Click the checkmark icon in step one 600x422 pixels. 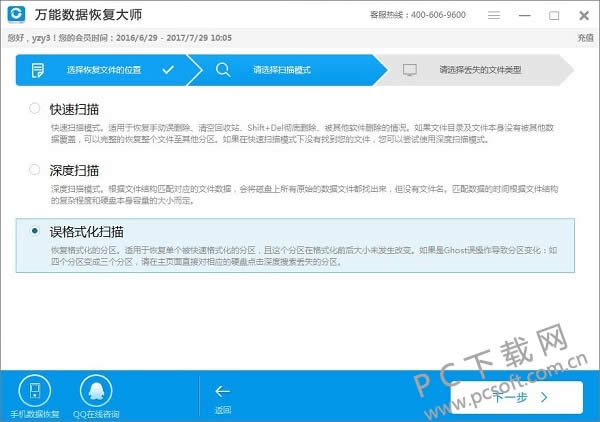(x=168, y=70)
